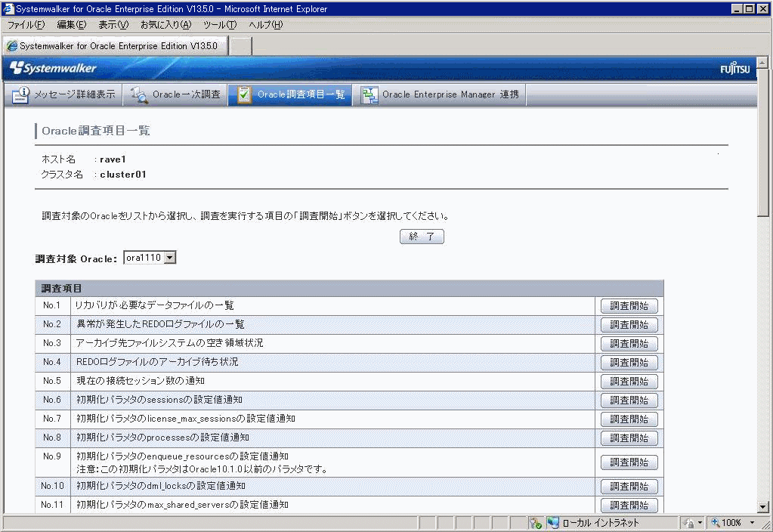Click the local intranet zone icon
Viewport: 773px width, 532px height.
[x=553, y=523]
